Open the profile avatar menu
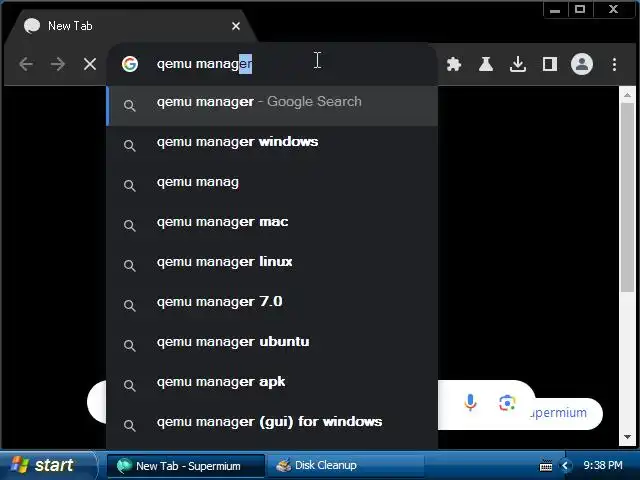This screenshot has height=480, width=640. [x=582, y=64]
